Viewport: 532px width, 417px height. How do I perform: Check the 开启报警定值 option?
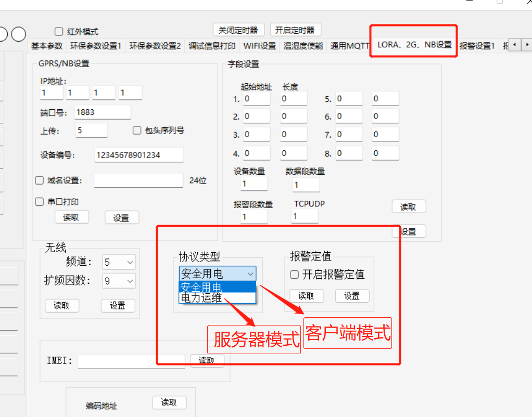pos(295,275)
